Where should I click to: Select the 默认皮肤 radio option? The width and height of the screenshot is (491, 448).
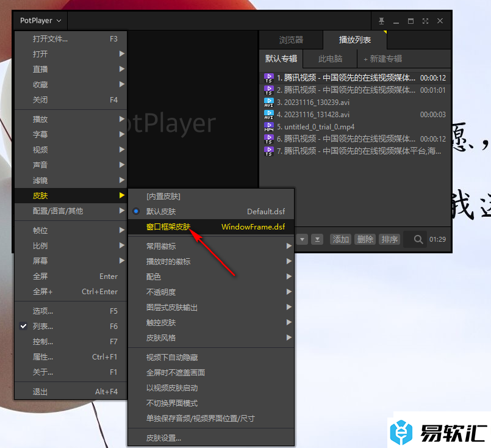click(211, 211)
